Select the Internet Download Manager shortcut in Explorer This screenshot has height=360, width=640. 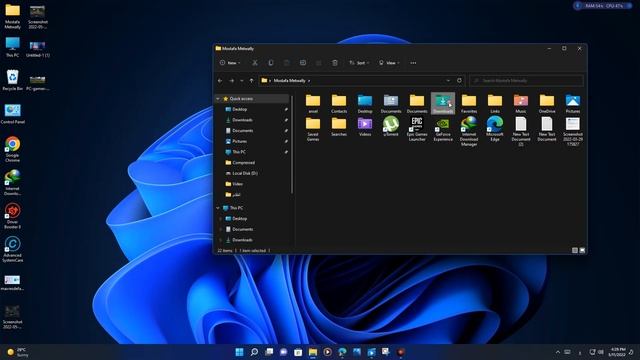[x=469, y=131]
